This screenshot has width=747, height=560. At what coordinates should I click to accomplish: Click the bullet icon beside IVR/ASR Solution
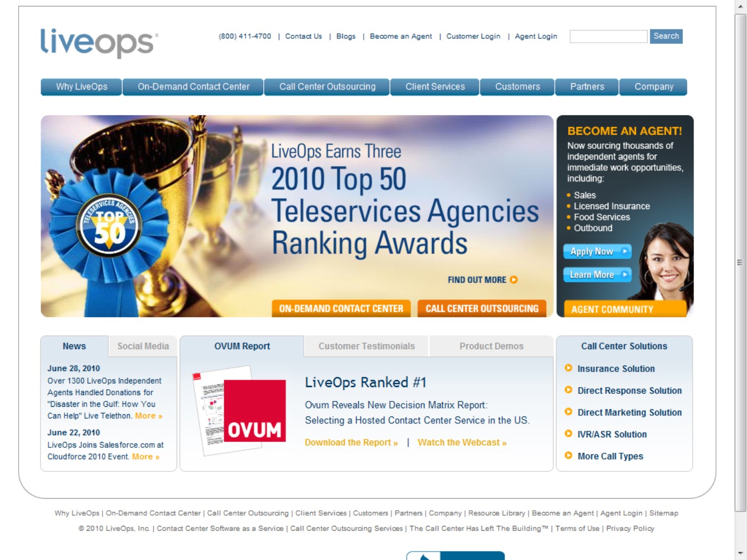568,433
